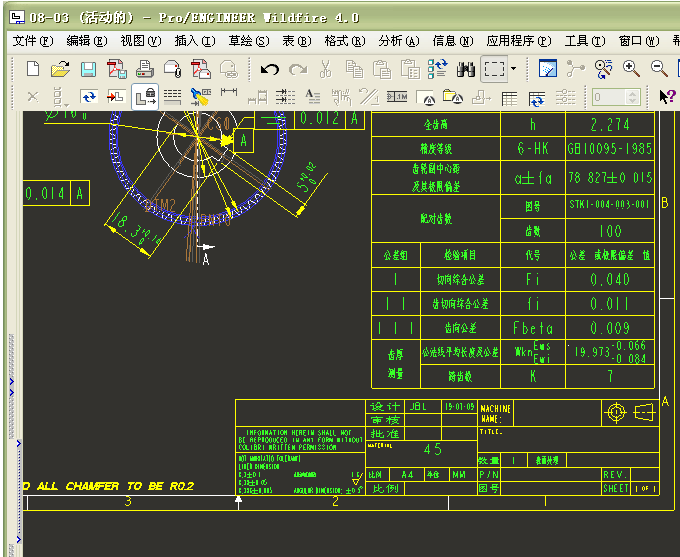The image size is (680, 557).
Task: Select the 100 tooth count cell
Action: (x=610, y=231)
